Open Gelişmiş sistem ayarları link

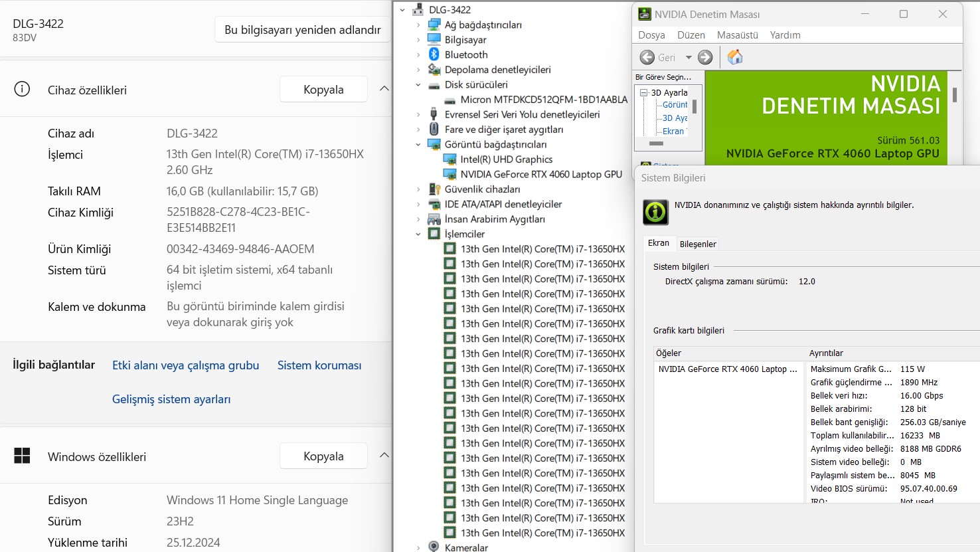[x=171, y=399]
